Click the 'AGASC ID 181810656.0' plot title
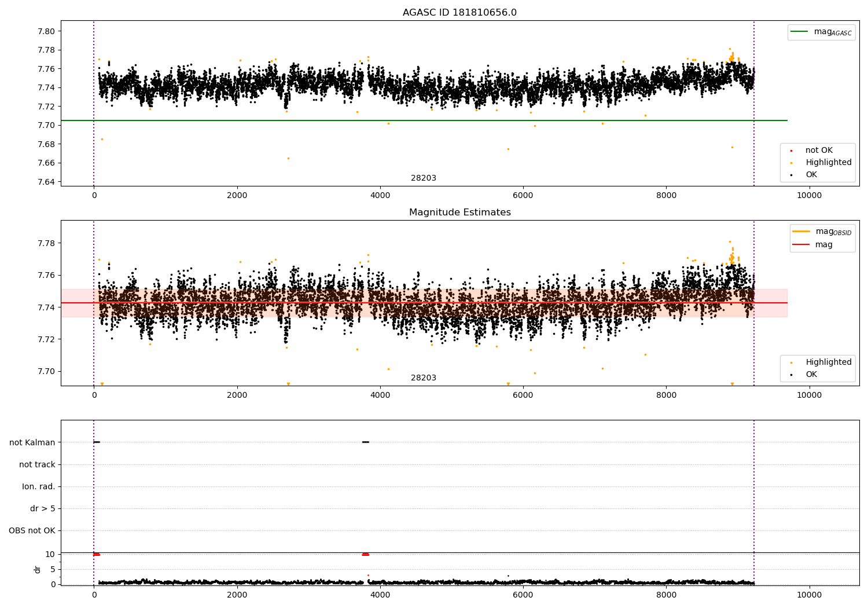The height and width of the screenshot is (608, 868). (x=459, y=13)
